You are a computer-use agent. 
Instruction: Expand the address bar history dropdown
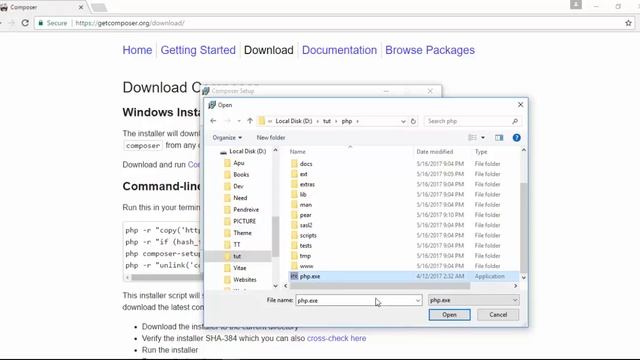tap(403, 121)
